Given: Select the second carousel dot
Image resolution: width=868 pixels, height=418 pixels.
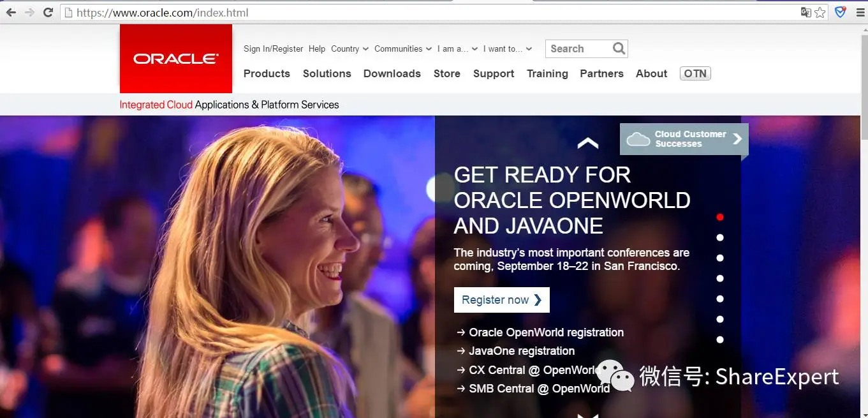Looking at the screenshot, I should (x=720, y=237).
